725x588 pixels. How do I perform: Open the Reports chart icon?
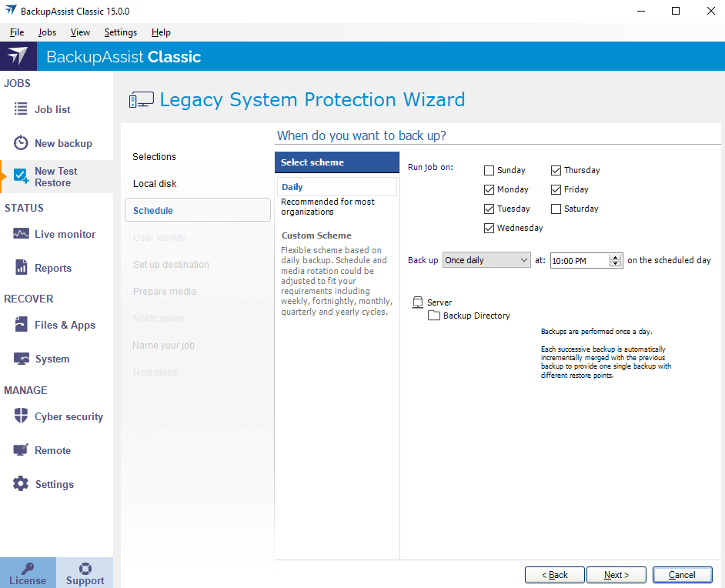21,268
